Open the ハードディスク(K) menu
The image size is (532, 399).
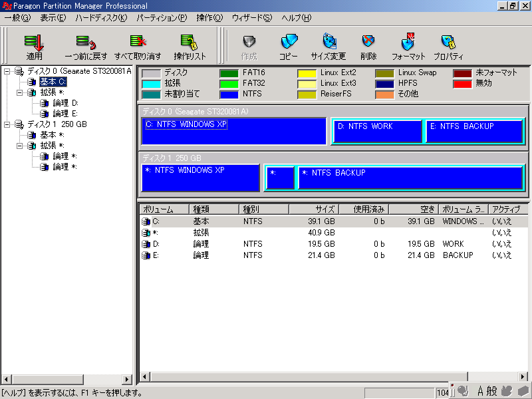coord(101,18)
